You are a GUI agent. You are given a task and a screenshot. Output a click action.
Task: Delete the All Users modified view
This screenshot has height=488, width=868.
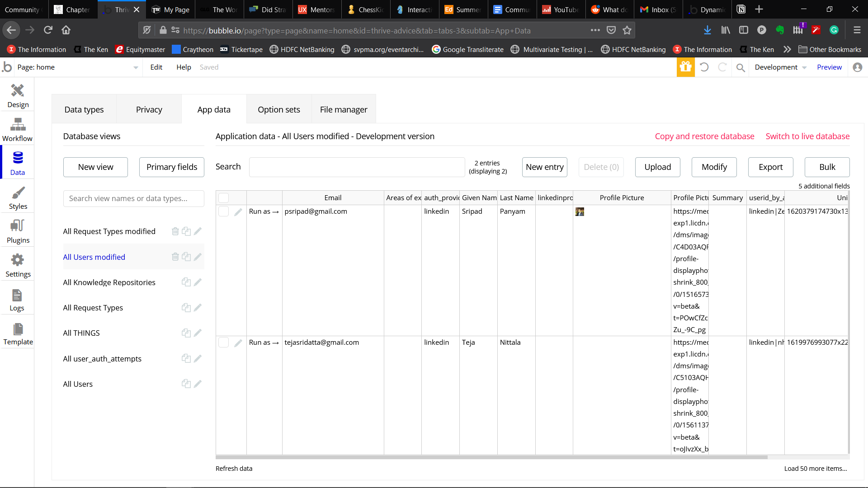tap(175, 257)
